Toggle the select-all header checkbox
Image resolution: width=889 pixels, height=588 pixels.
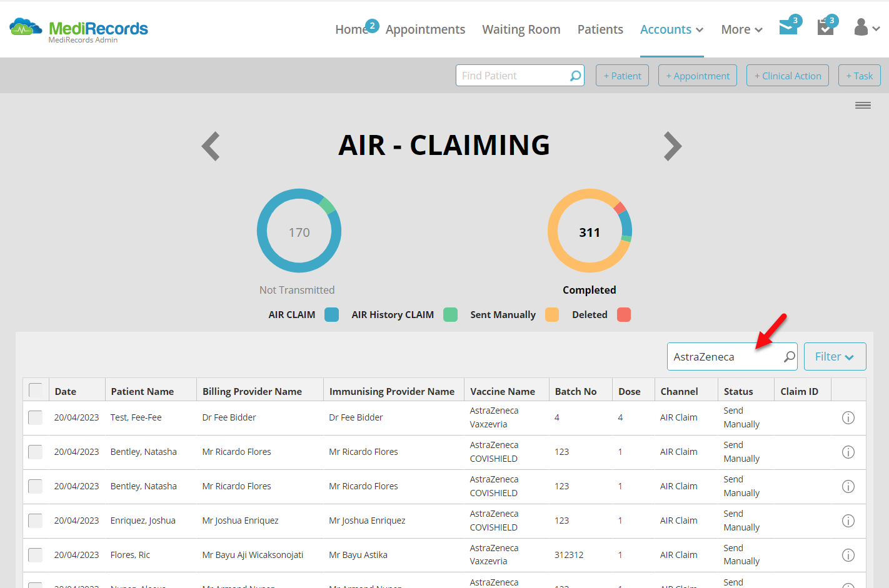tap(36, 391)
